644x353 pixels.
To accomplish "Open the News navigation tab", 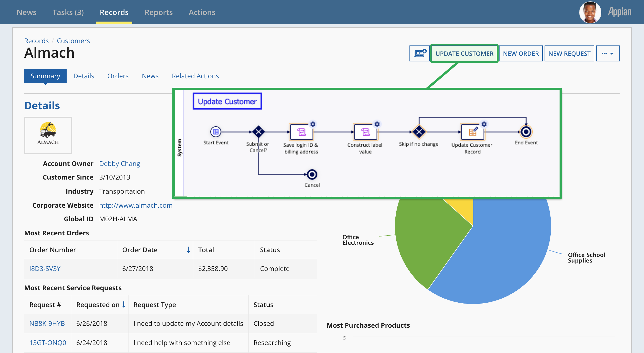I will click(27, 12).
